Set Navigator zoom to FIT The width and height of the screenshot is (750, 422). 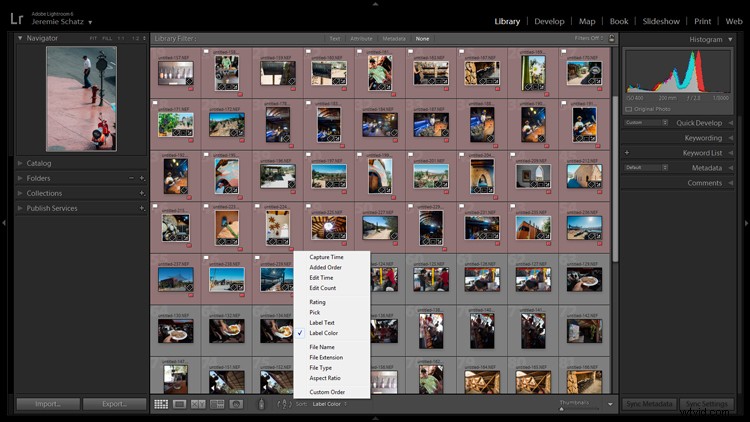(93, 38)
